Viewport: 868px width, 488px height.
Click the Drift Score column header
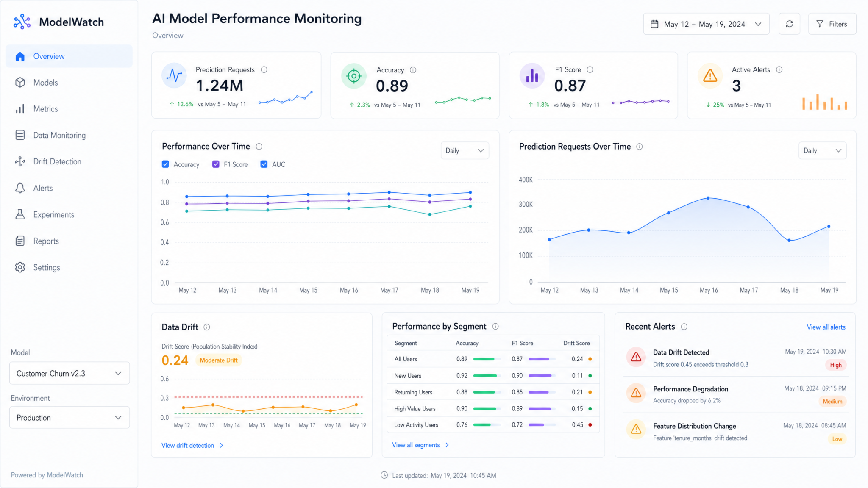576,343
